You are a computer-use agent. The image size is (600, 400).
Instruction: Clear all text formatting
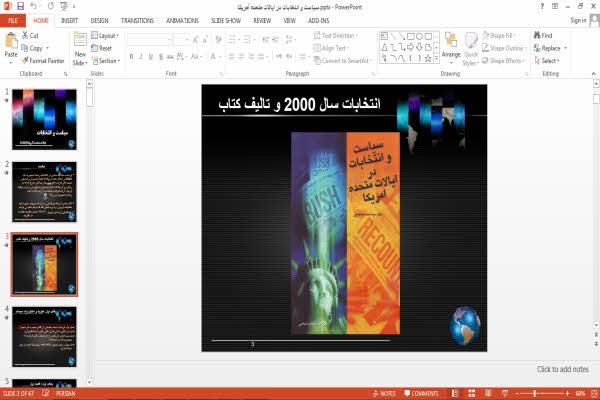(218, 39)
